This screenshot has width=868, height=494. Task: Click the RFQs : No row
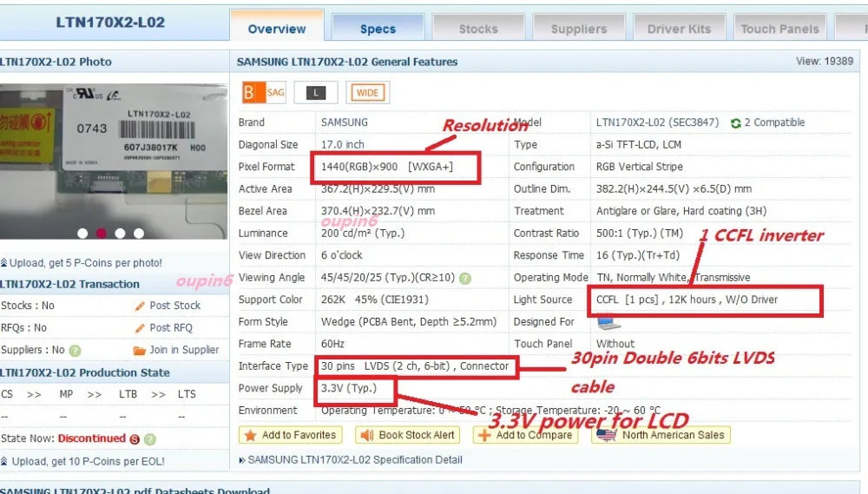23,328
